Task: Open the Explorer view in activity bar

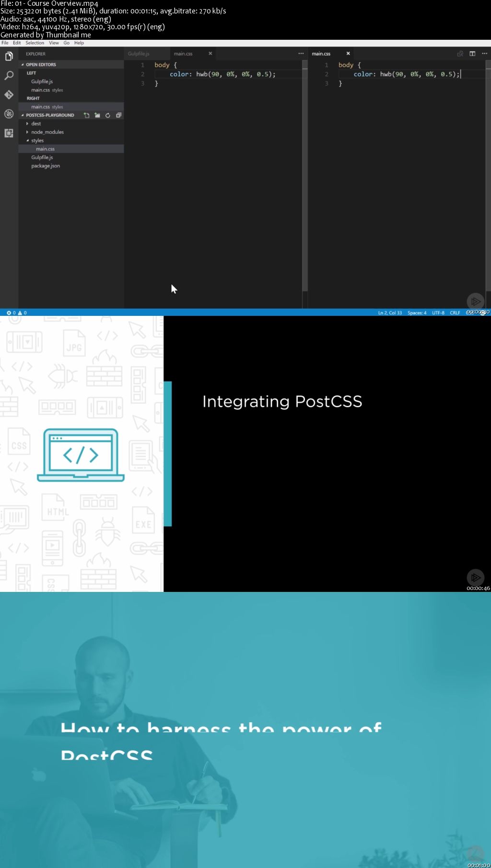Action: coord(9,57)
